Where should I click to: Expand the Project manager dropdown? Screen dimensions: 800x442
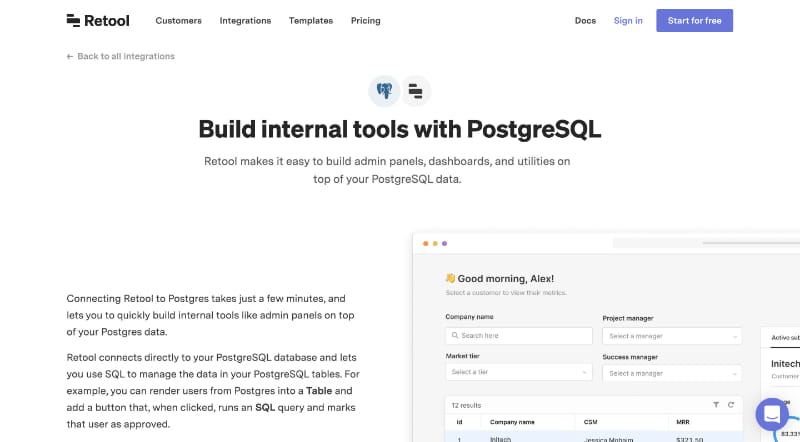tap(672, 336)
